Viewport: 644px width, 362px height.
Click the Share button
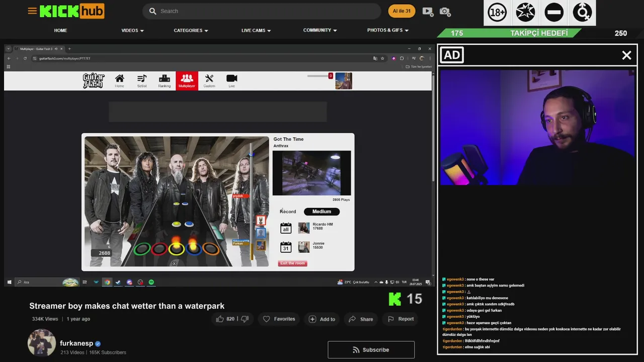[x=361, y=319]
